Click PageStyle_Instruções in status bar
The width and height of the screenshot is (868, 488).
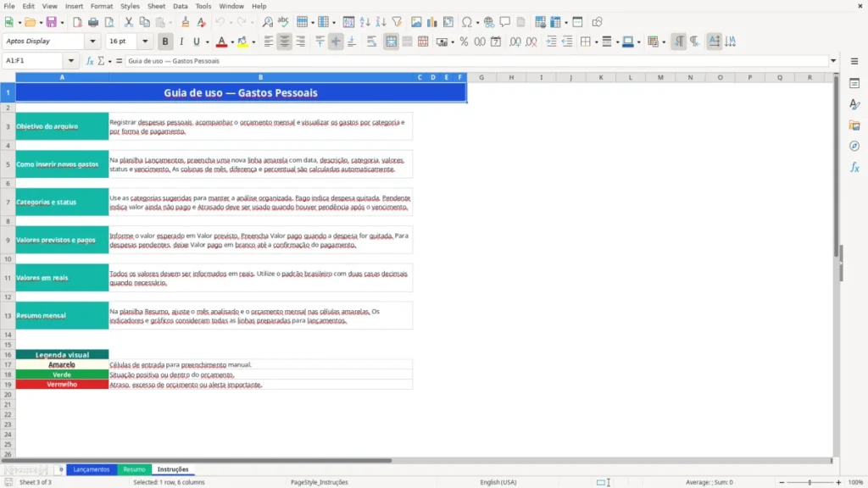[320, 482]
